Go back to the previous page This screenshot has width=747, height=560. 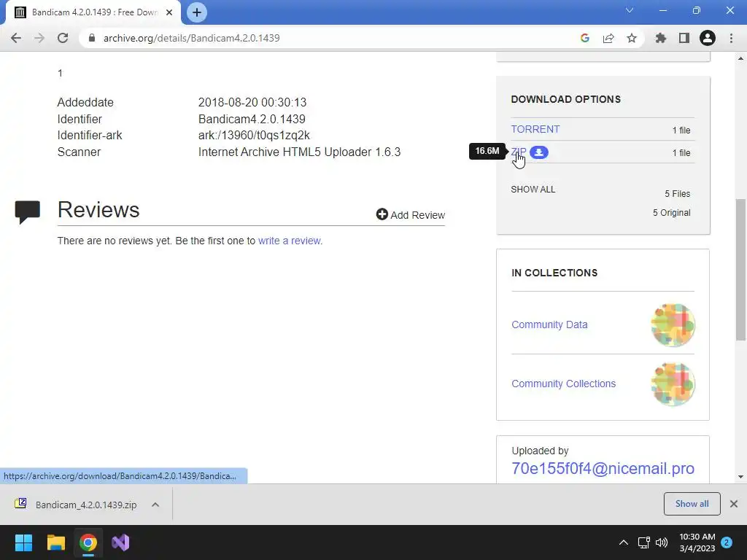pos(16,38)
